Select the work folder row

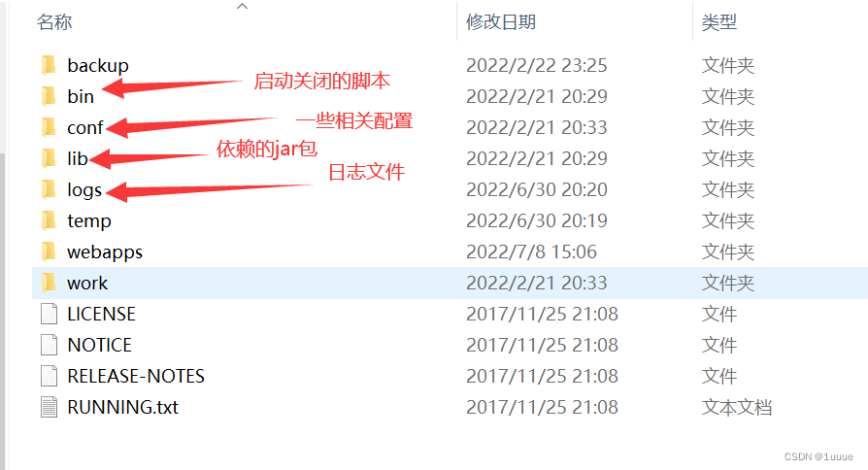(x=450, y=283)
